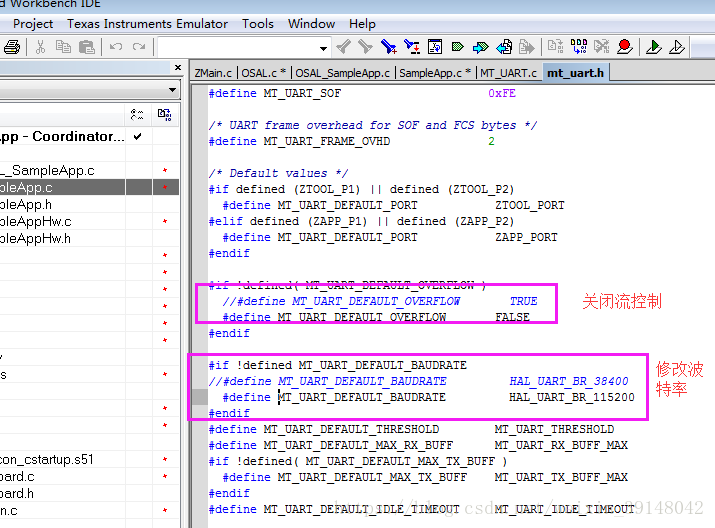The height and width of the screenshot is (528, 715).
Task: Click the Print icon in the toolbar
Action: (x=12, y=47)
